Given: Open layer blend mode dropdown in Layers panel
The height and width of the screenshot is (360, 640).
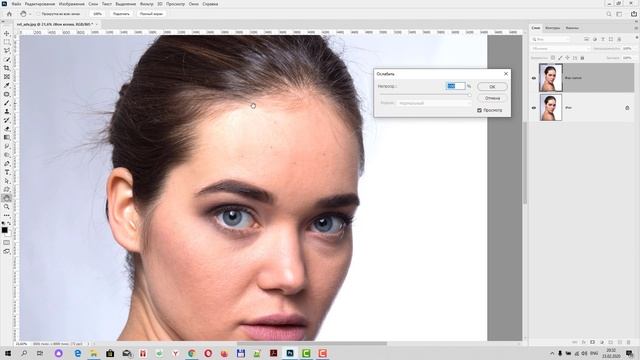Looking at the screenshot, I should click(x=561, y=49).
